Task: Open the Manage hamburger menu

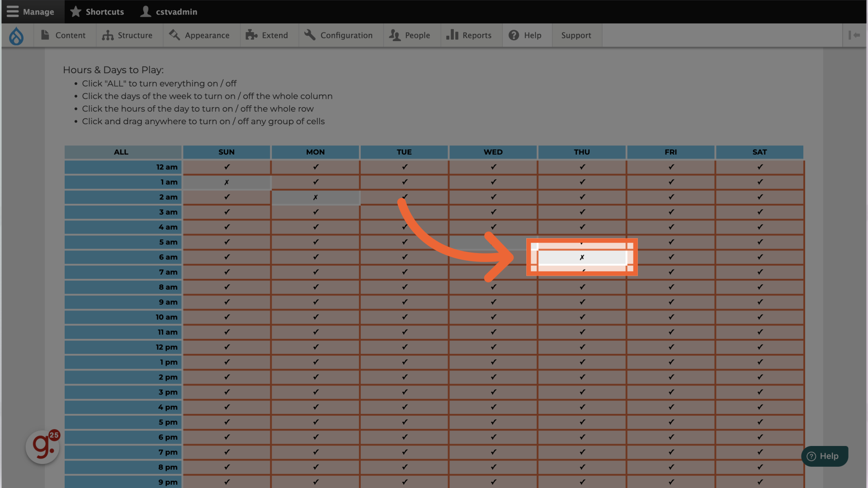Action: 31,12
